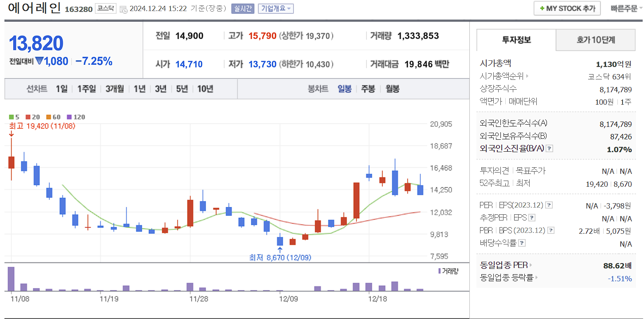644x319 pixels.
Task: Click the help icon beside 추정PER EPS
Action: coord(532,217)
